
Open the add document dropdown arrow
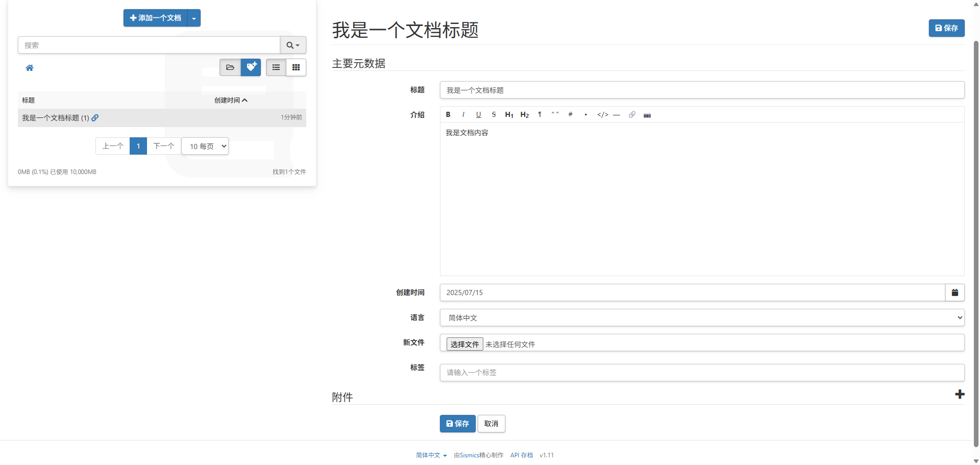coord(194,18)
